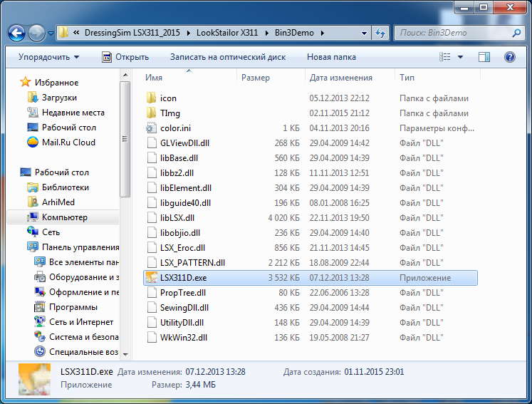Click the Forward navigation arrow

[36, 33]
